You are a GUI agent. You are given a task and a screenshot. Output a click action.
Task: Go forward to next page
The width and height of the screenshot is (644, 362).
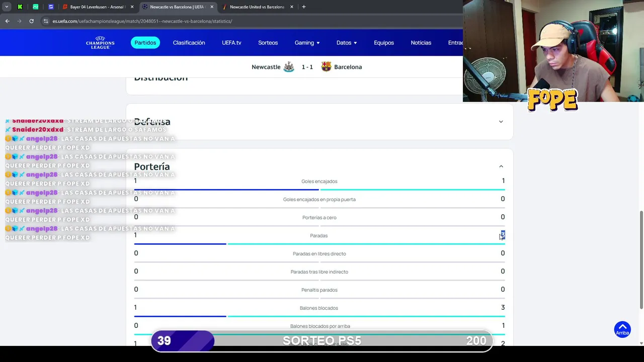click(x=19, y=21)
